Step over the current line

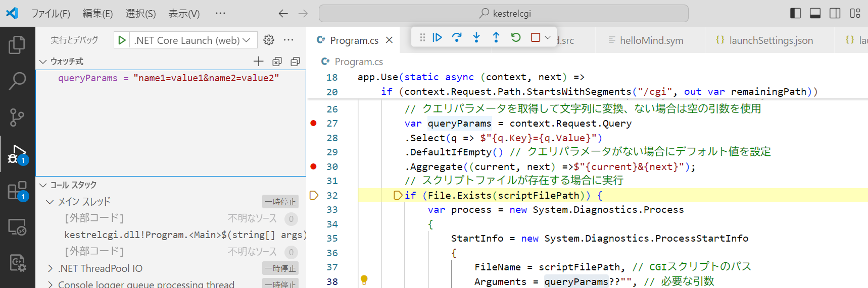pos(457,37)
